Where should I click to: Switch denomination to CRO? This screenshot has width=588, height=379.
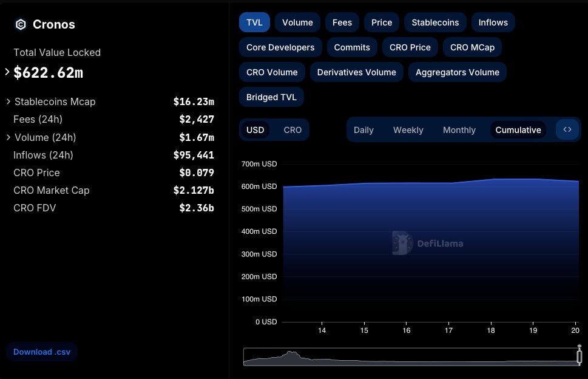coord(292,130)
